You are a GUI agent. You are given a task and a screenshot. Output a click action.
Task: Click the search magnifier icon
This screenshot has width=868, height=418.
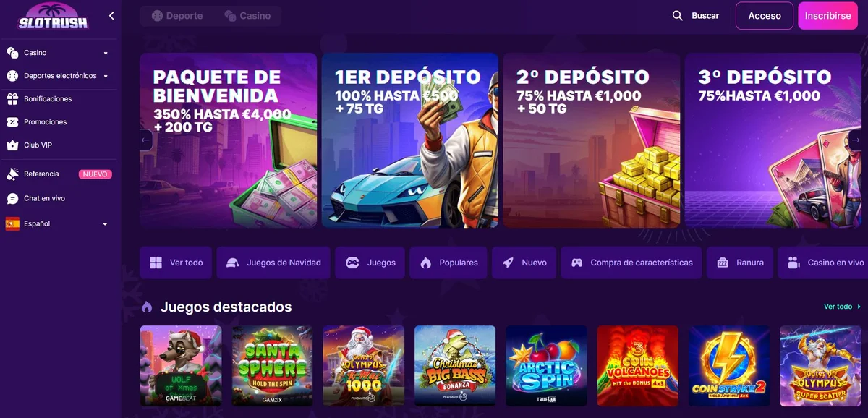point(678,15)
